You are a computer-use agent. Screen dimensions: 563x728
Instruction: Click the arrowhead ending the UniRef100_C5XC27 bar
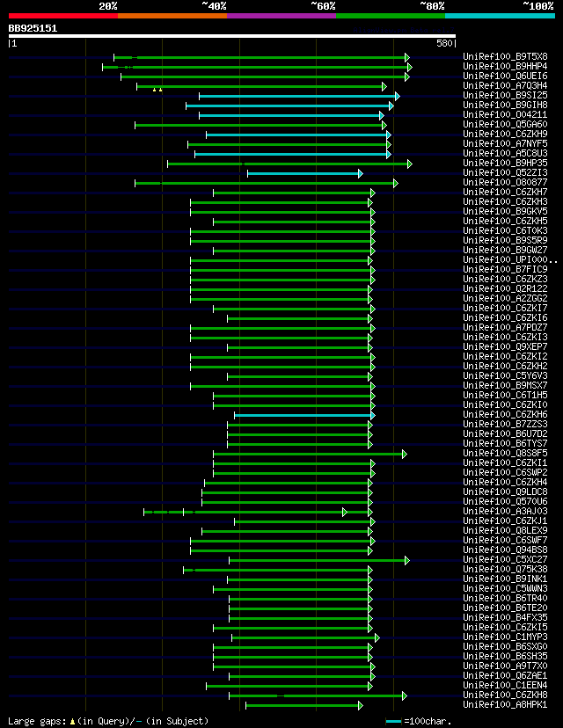click(x=407, y=560)
